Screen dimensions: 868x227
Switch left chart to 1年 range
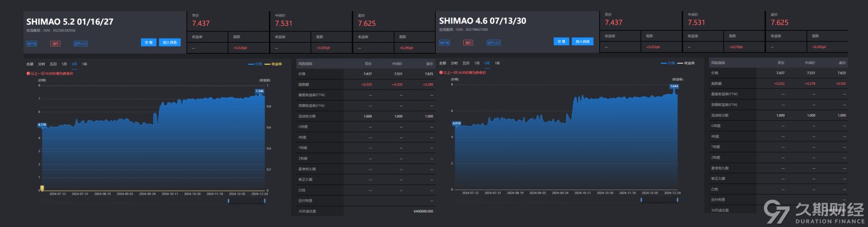tap(85, 64)
